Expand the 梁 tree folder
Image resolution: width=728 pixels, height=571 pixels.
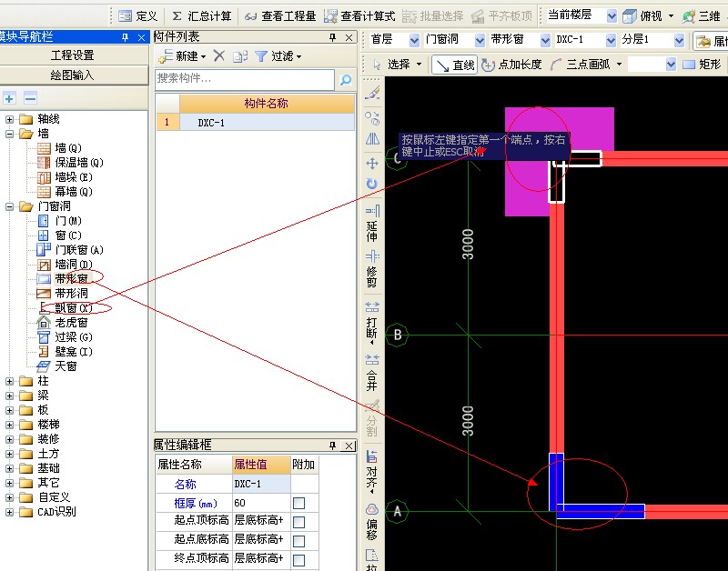(x=9, y=396)
